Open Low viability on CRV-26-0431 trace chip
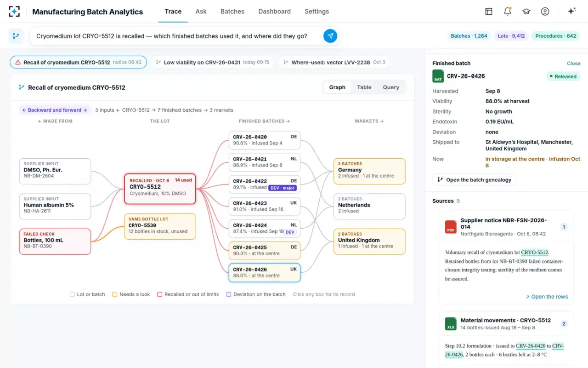The width and height of the screenshot is (588, 368). tap(212, 62)
